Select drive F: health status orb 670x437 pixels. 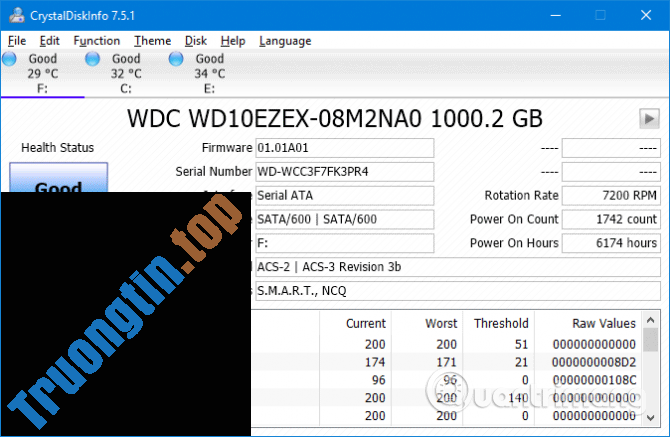(9, 59)
